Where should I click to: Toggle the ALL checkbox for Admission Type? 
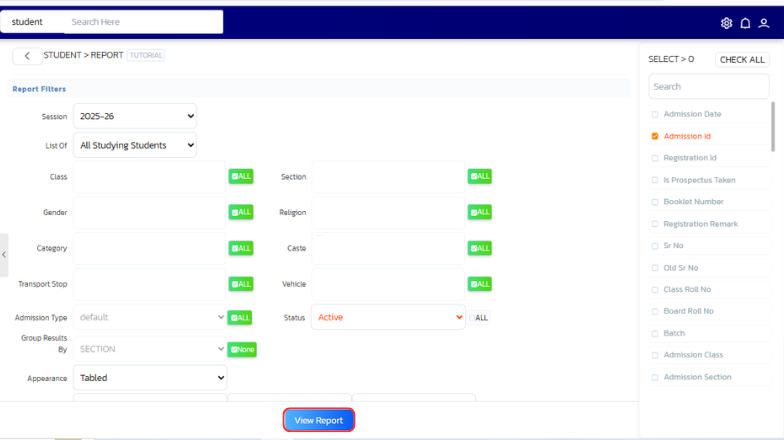(x=240, y=318)
